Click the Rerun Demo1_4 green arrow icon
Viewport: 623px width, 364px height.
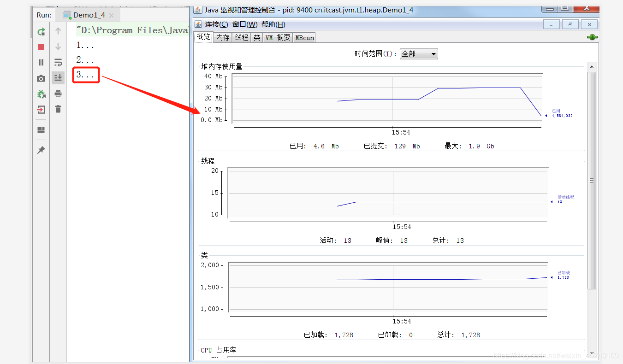(x=41, y=31)
